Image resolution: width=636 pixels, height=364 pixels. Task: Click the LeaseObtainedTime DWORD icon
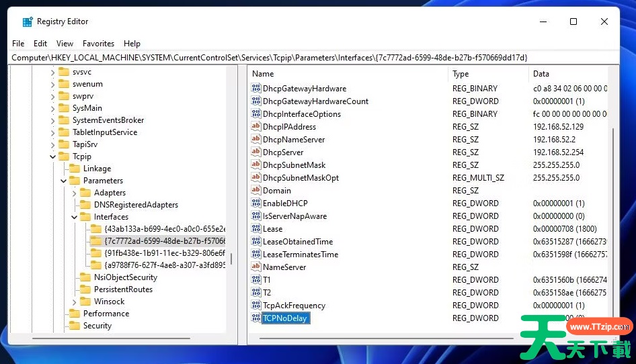tap(256, 241)
